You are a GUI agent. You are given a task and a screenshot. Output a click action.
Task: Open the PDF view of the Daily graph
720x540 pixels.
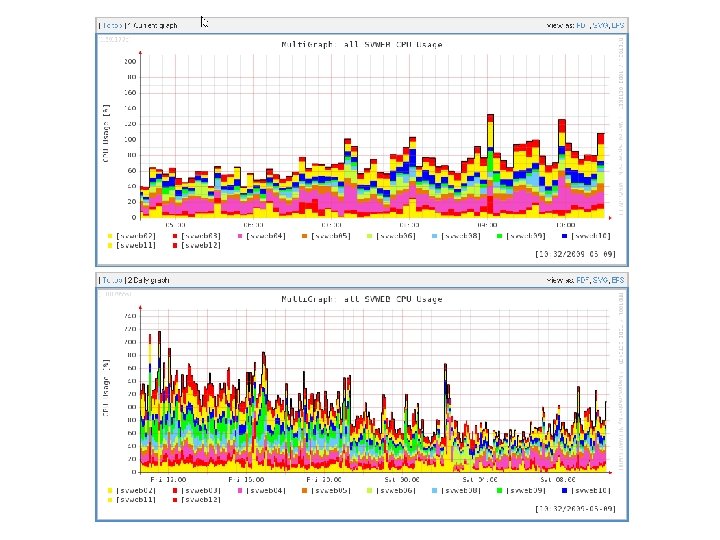point(582,280)
